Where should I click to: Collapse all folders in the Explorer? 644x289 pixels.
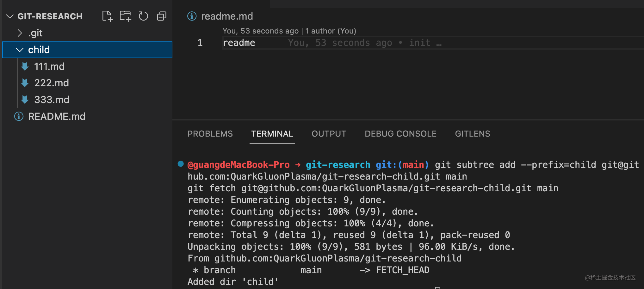pyautogui.click(x=161, y=16)
